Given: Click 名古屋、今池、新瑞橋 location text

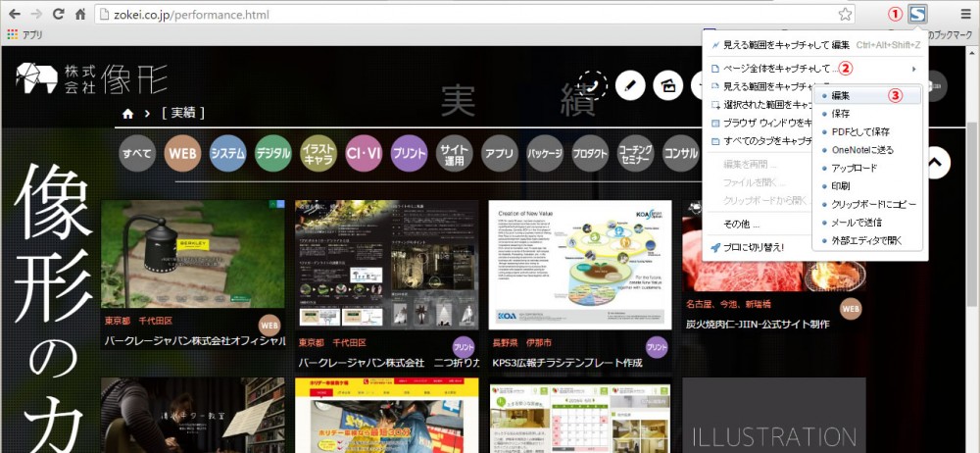Looking at the screenshot, I should (728, 305).
